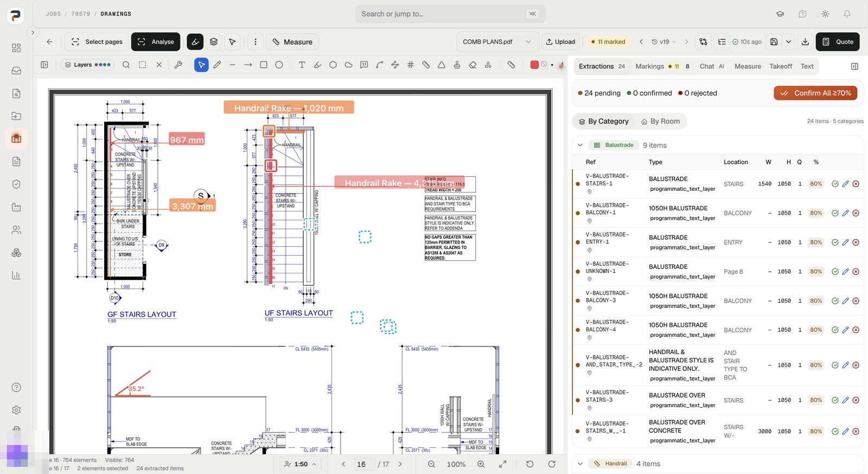Fit the drawing to screen

503,464
